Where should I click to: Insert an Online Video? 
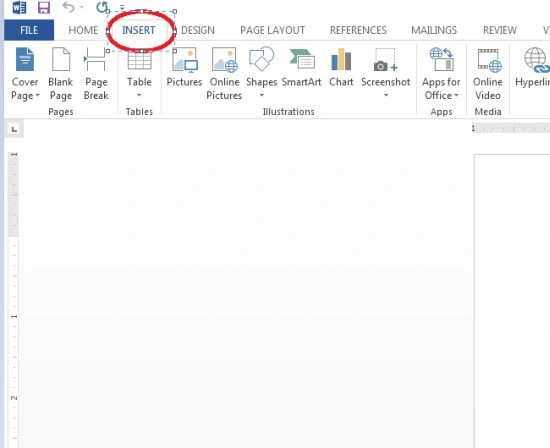488,74
